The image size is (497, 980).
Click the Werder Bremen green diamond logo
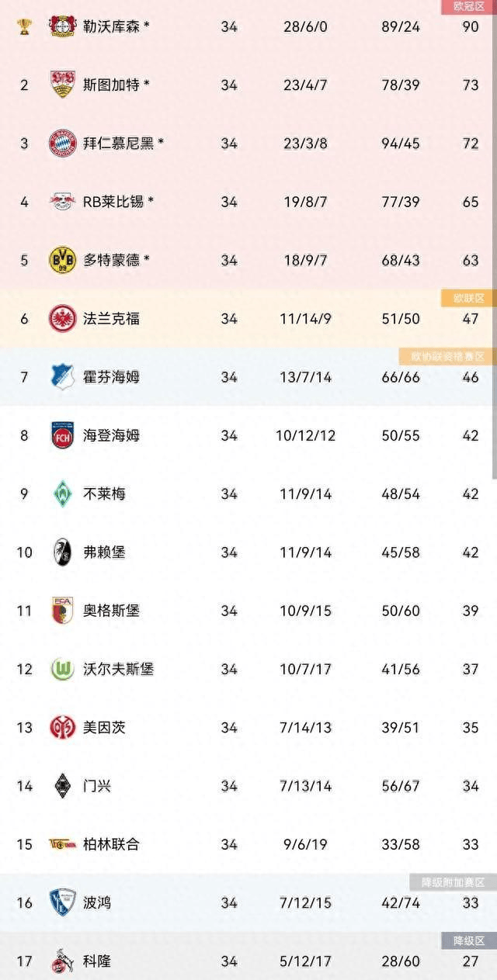62,493
